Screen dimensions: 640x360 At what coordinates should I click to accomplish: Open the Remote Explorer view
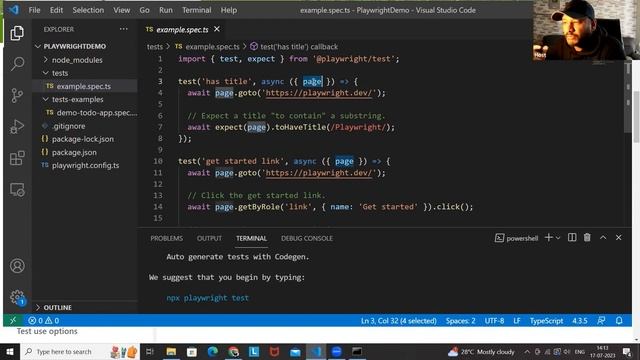[x=17, y=189]
